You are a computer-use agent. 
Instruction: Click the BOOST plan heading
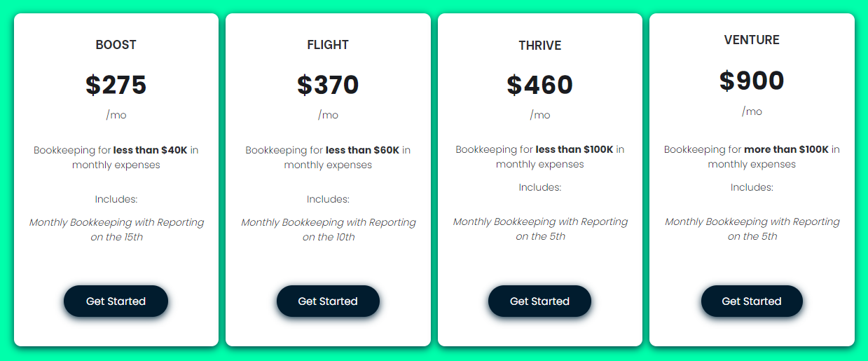pos(116,45)
